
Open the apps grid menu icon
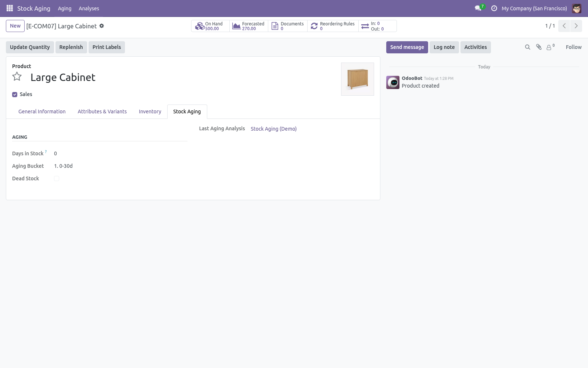pyautogui.click(x=10, y=8)
